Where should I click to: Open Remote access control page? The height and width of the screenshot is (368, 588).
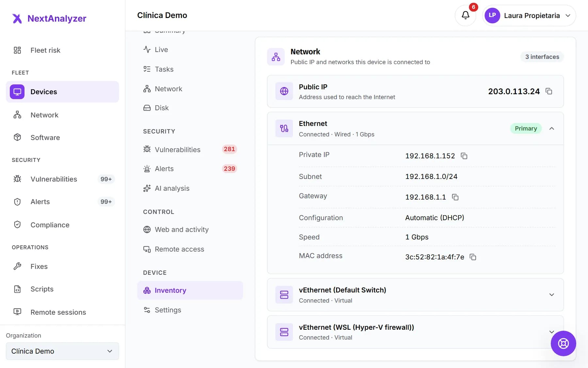(190, 249)
